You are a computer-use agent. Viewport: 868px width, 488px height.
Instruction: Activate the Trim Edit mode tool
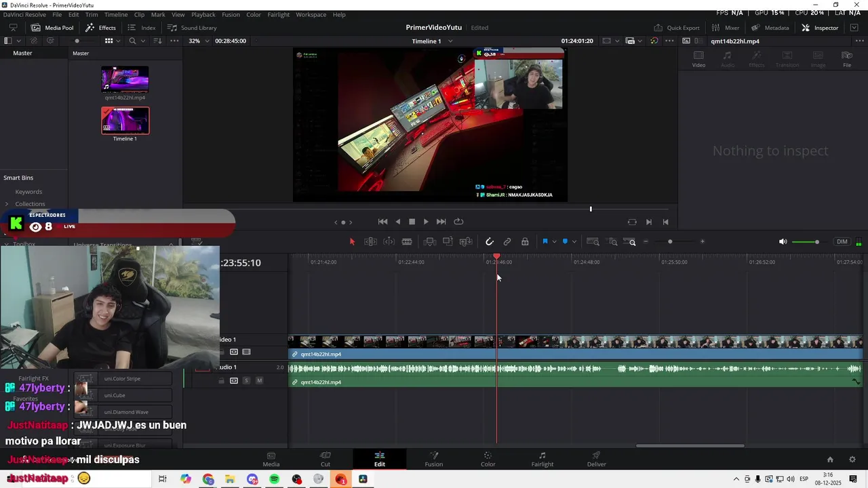pos(370,242)
